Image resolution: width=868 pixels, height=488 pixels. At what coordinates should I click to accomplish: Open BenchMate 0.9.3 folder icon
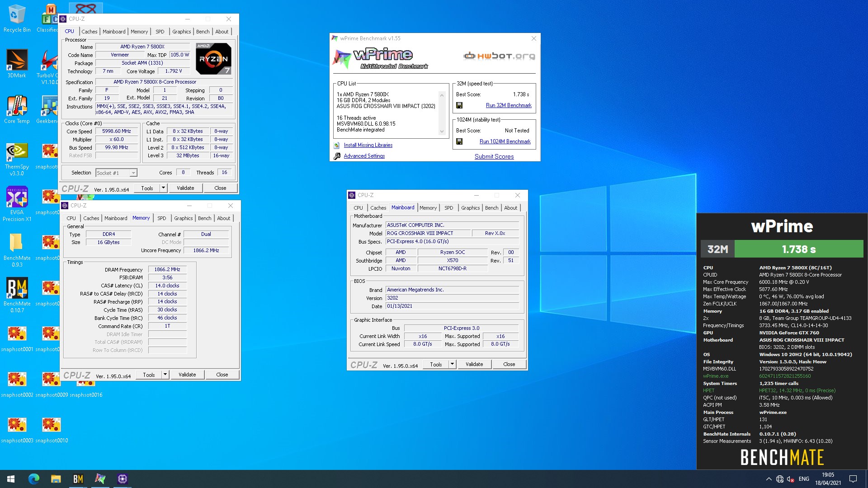17,250
